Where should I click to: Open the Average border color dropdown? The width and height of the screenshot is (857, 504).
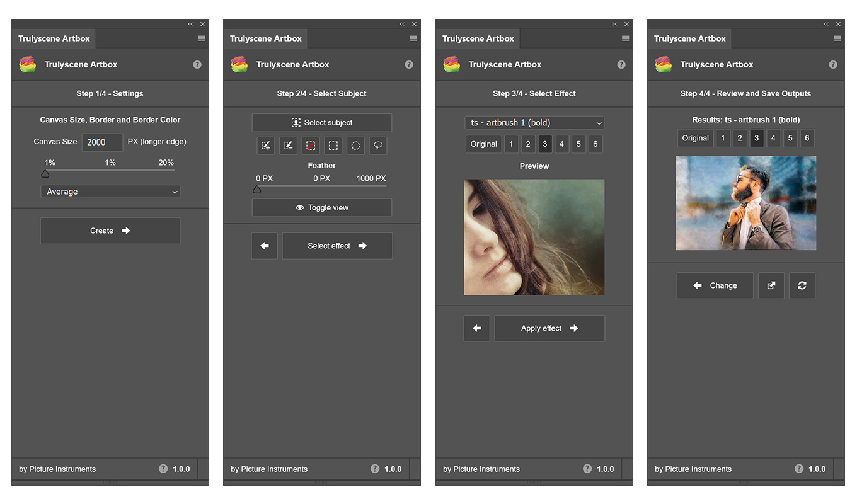[x=110, y=192]
